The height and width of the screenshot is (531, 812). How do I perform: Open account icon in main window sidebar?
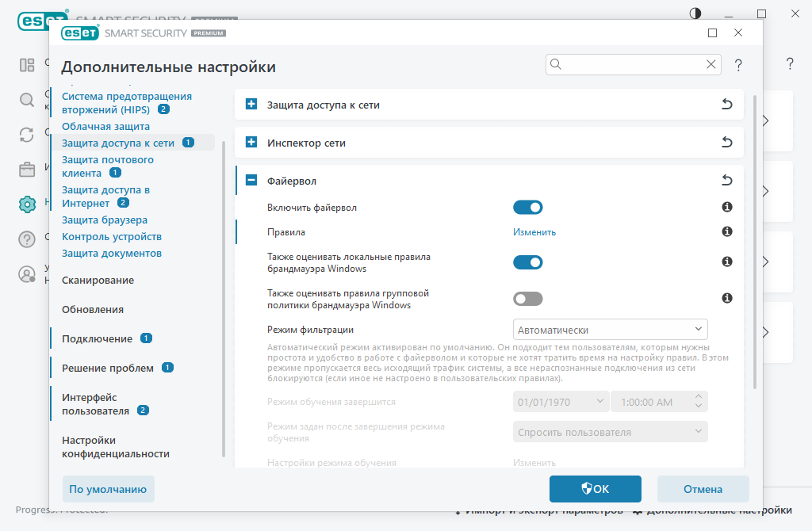27,274
